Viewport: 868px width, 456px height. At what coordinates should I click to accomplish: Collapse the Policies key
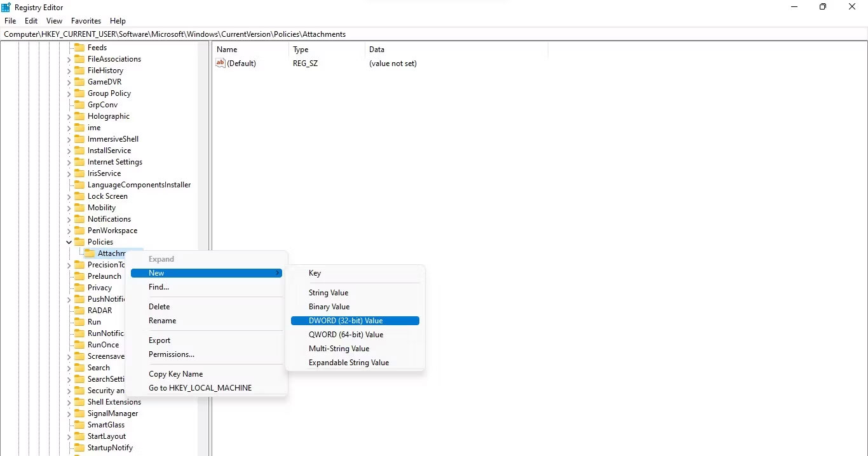69,242
